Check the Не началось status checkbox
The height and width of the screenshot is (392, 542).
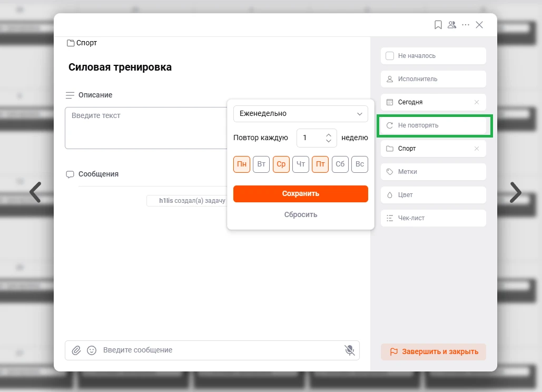pos(390,56)
